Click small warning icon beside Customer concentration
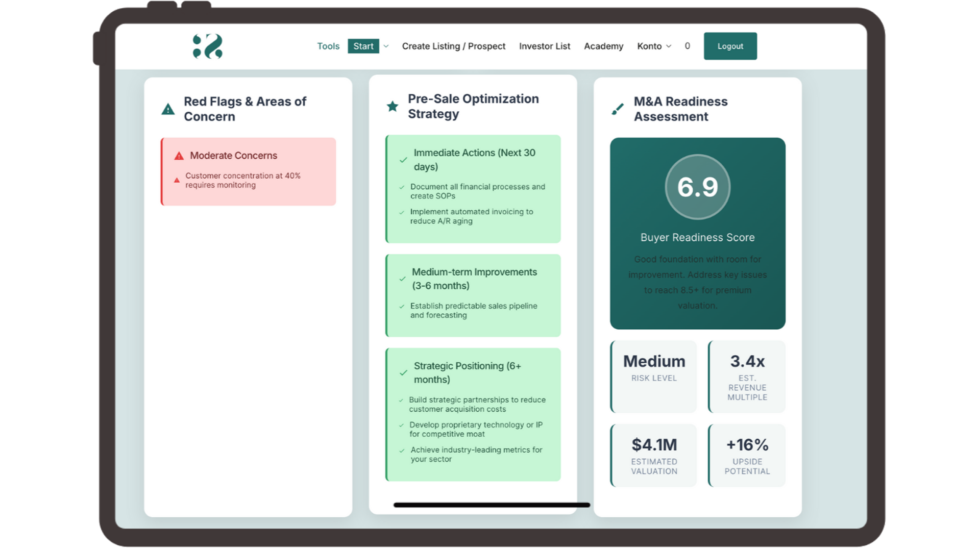This screenshot has width=980, height=551. pos(177,181)
